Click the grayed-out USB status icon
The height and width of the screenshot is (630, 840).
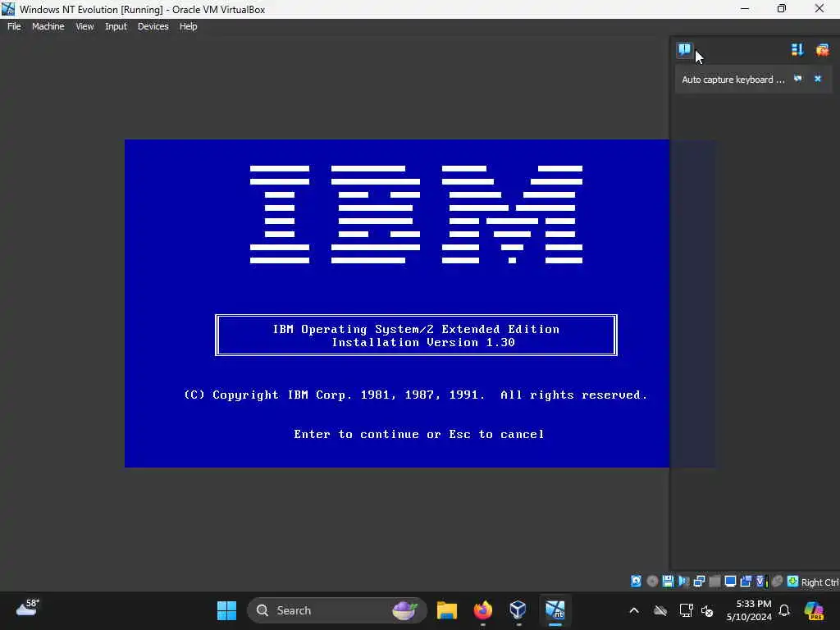714,582
